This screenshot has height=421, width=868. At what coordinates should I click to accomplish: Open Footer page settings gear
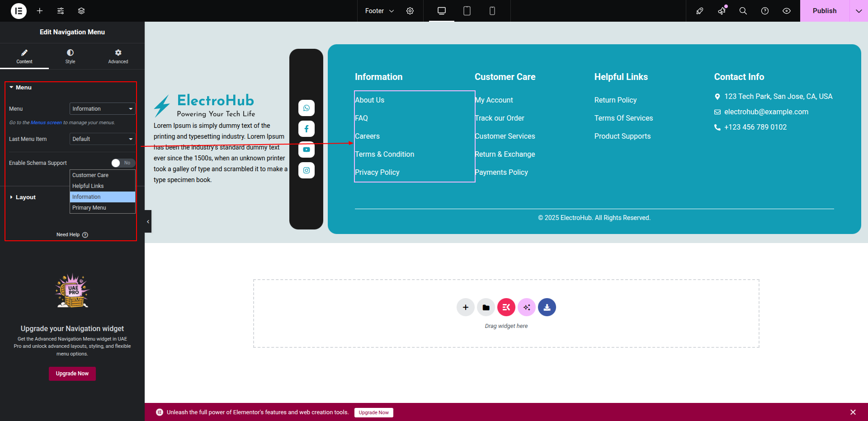[410, 11]
